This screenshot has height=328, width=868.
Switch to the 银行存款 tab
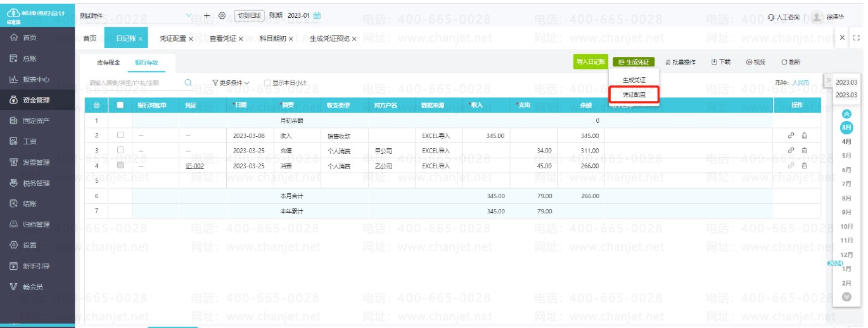tap(146, 63)
